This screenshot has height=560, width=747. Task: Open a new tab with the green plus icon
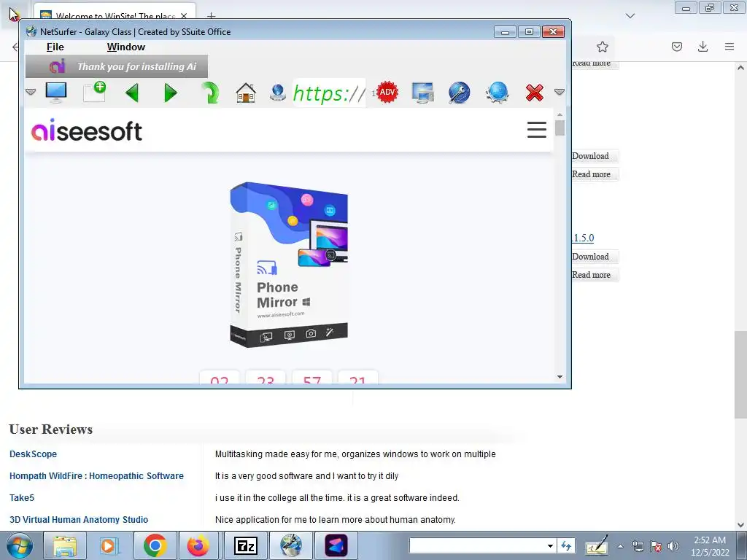click(x=94, y=92)
